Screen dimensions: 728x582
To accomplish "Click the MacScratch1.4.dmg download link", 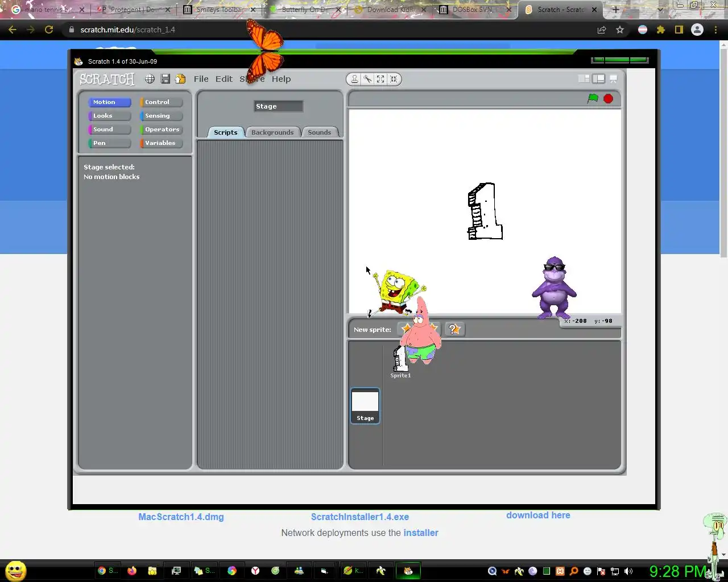I will (181, 517).
